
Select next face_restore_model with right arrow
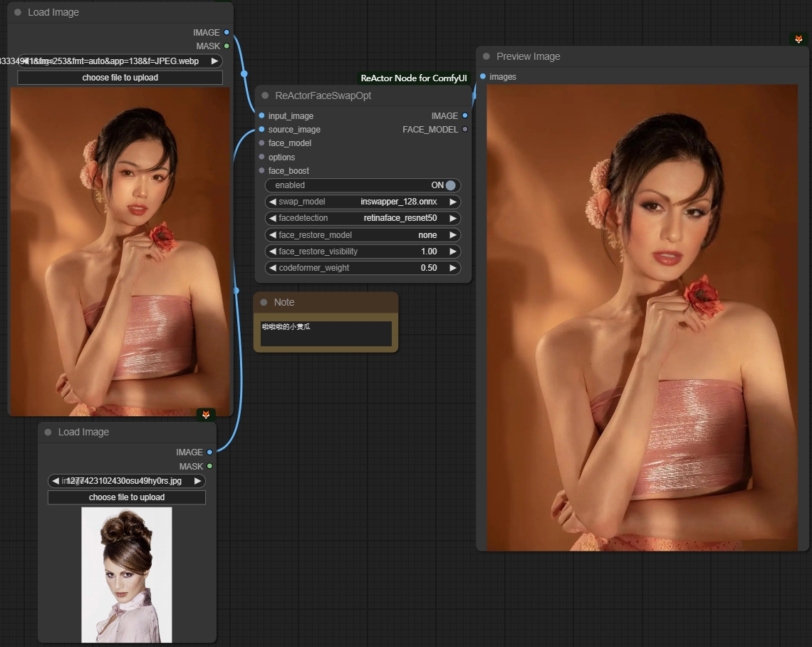[452, 235]
